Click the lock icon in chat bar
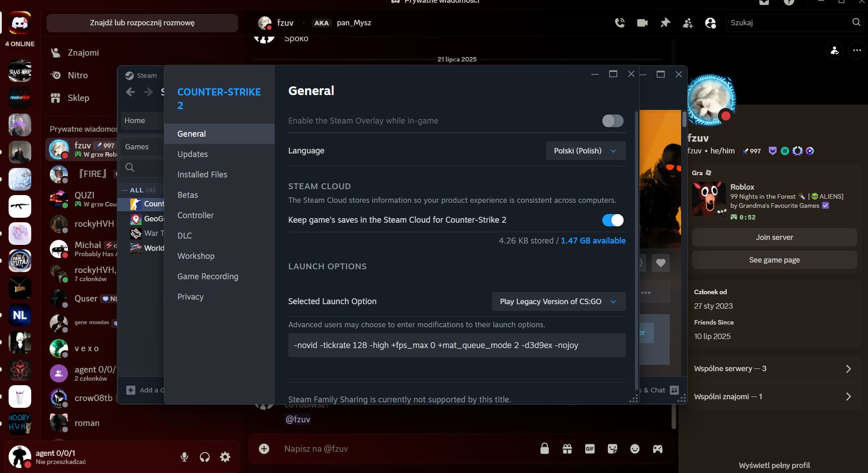 [x=544, y=449]
